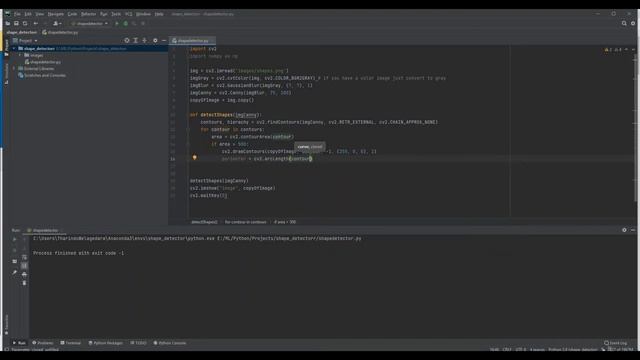
Task: Open the Tools menu
Action: click(x=116, y=14)
